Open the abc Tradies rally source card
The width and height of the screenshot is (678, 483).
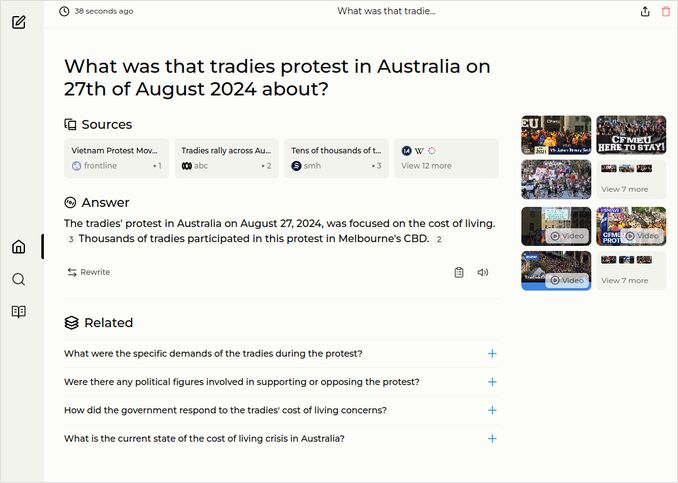226,158
